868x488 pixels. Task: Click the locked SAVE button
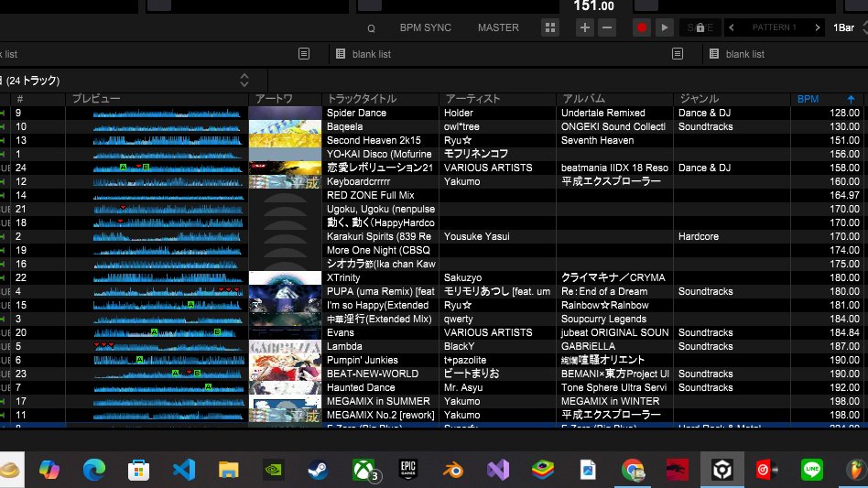click(700, 27)
